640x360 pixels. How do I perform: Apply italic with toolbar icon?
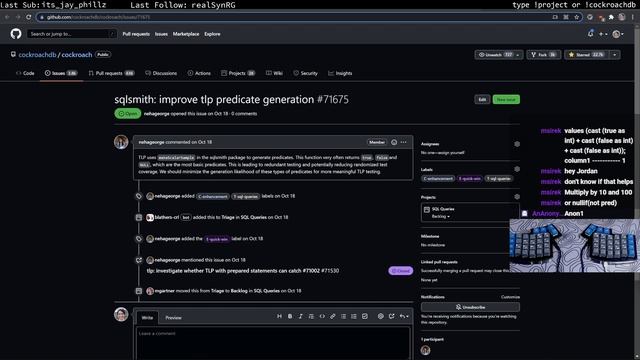[300, 316]
